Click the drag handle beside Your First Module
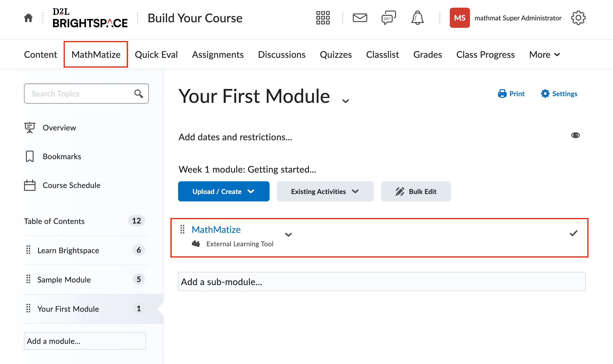Screen dimensions: 613x364 [28, 308]
